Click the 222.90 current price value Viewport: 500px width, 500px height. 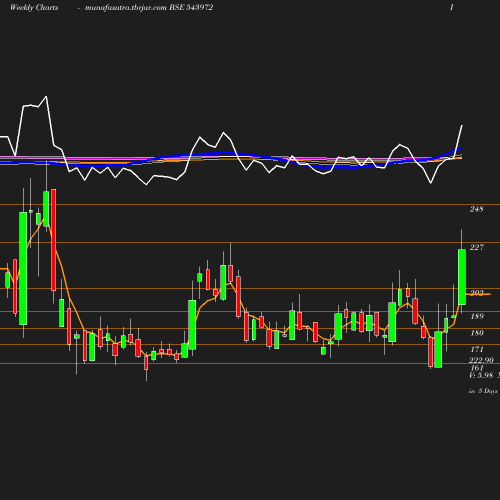[x=481, y=360]
